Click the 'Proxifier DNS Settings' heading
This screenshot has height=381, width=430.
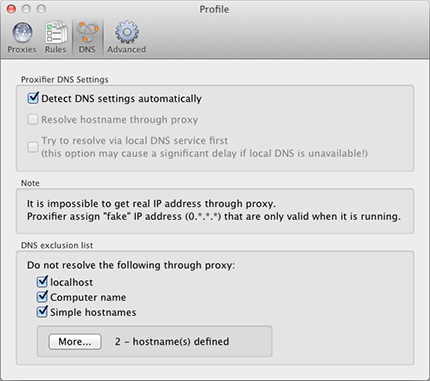(65, 80)
